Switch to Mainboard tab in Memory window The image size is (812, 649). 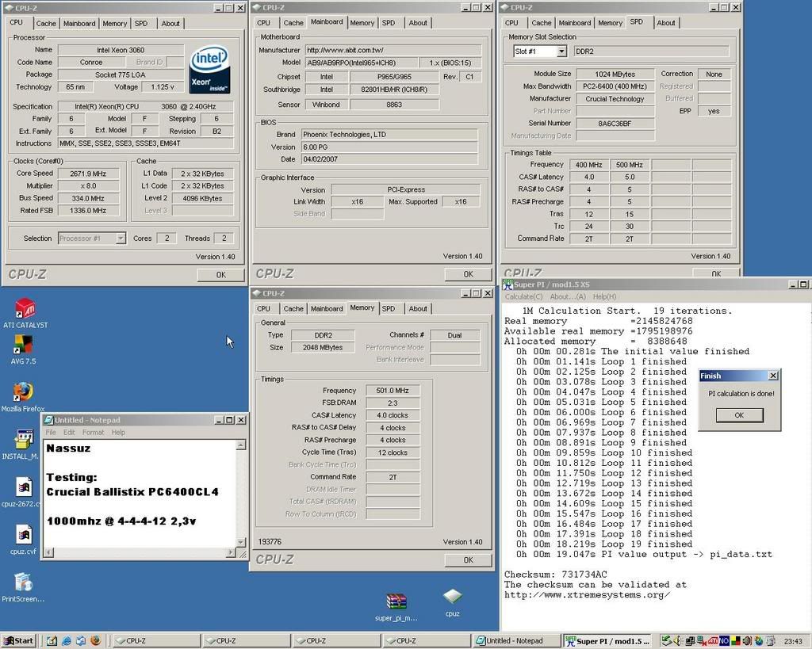[x=327, y=308]
